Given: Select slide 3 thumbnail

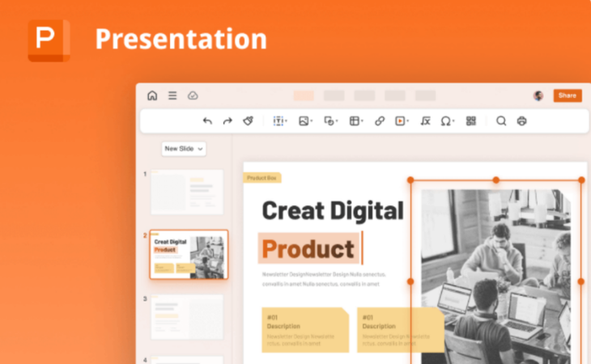Looking at the screenshot, I should point(187,317).
